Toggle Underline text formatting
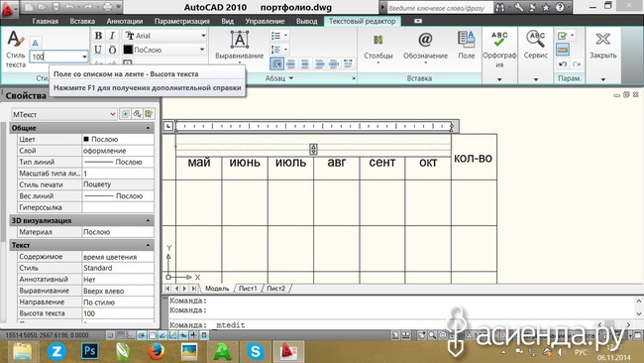Screen dimensions: 644x363 click(x=98, y=50)
